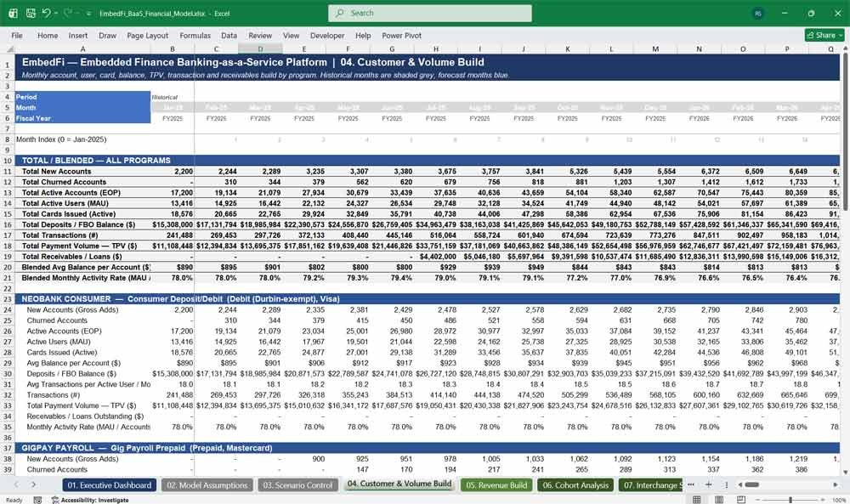Undo the last action
The width and height of the screenshot is (850, 504).
click(46, 13)
